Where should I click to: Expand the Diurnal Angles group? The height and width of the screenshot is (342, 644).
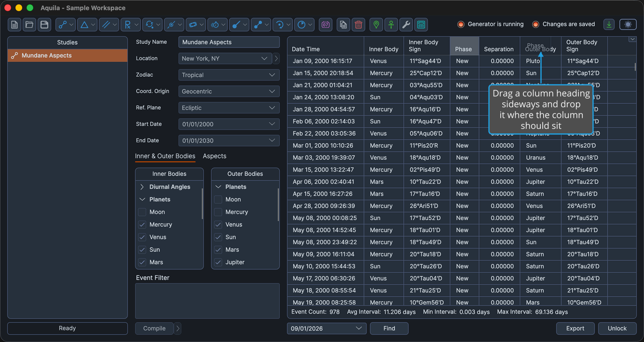coord(142,187)
